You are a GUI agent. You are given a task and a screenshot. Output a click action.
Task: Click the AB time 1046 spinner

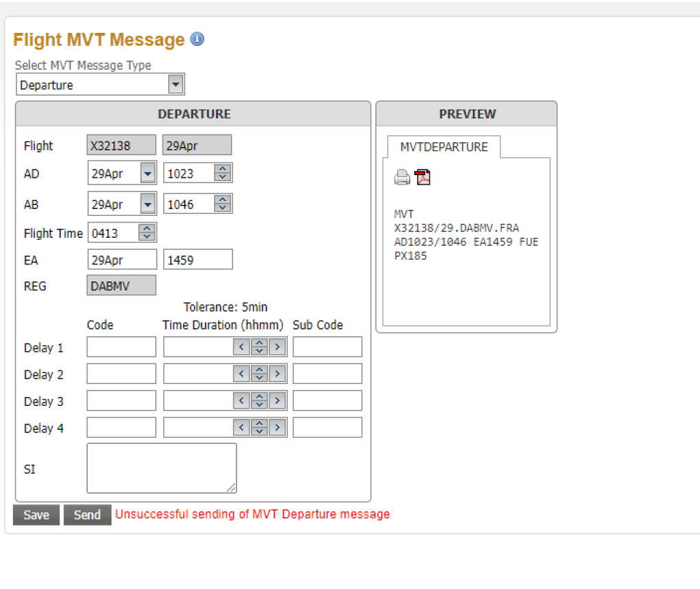click(222, 204)
